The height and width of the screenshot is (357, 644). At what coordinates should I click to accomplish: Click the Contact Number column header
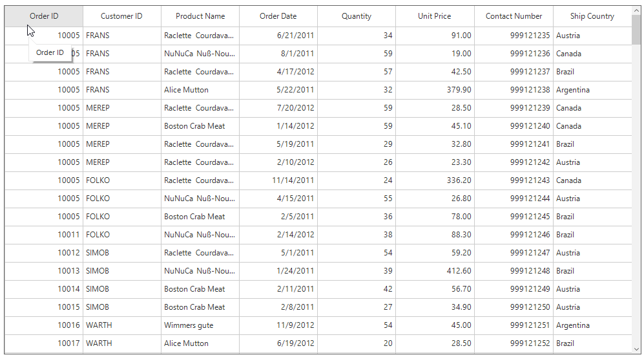point(514,16)
